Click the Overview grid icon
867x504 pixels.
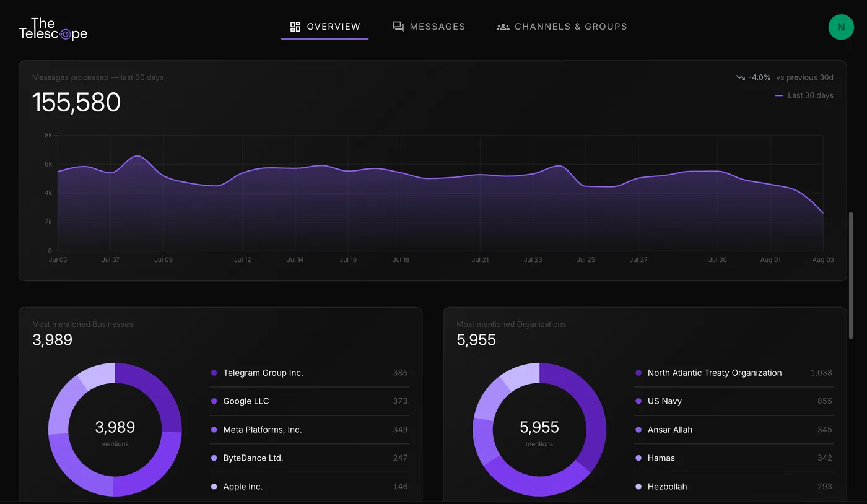pos(295,27)
